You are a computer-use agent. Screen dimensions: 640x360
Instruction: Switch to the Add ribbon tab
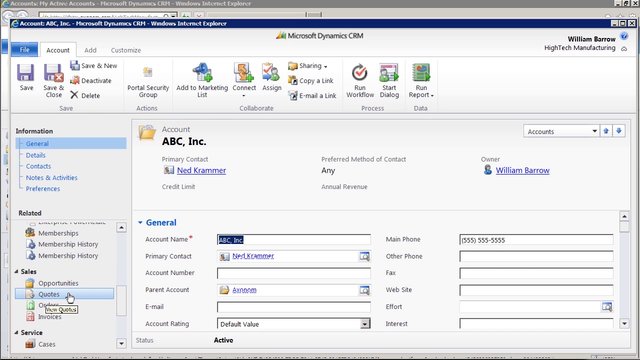tap(90, 50)
